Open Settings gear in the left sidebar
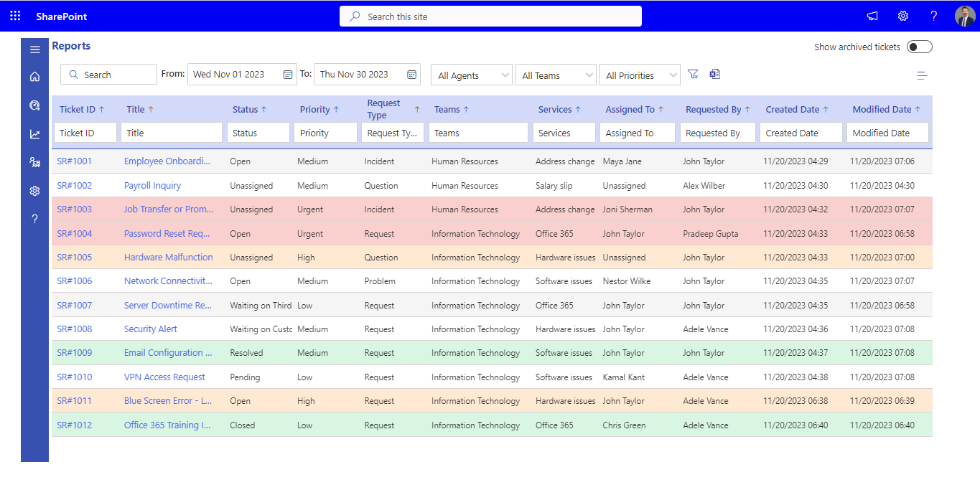Screen dimensions: 980x495 point(34,191)
